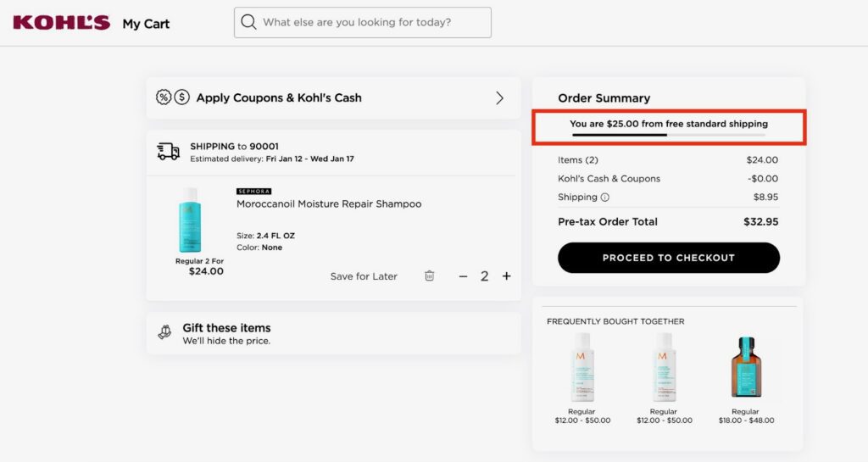
Task: Click Save for Later link
Action: [x=364, y=276]
